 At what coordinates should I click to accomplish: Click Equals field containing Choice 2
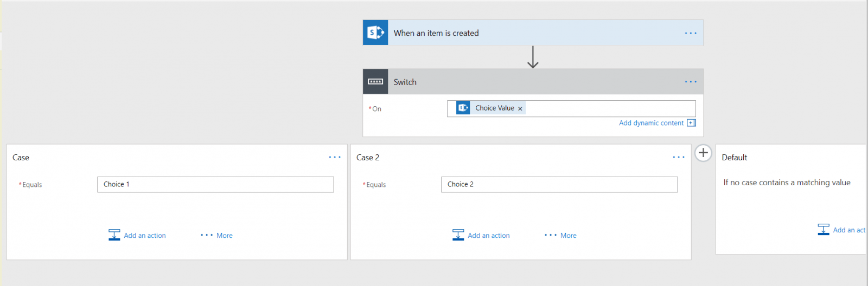tap(559, 184)
